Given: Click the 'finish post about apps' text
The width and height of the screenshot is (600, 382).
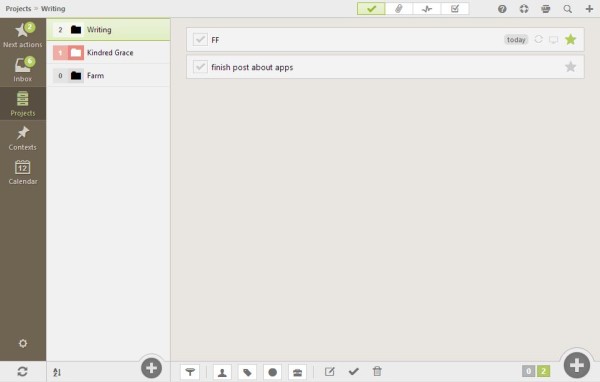Looking at the screenshot, I should pos(252,67).
